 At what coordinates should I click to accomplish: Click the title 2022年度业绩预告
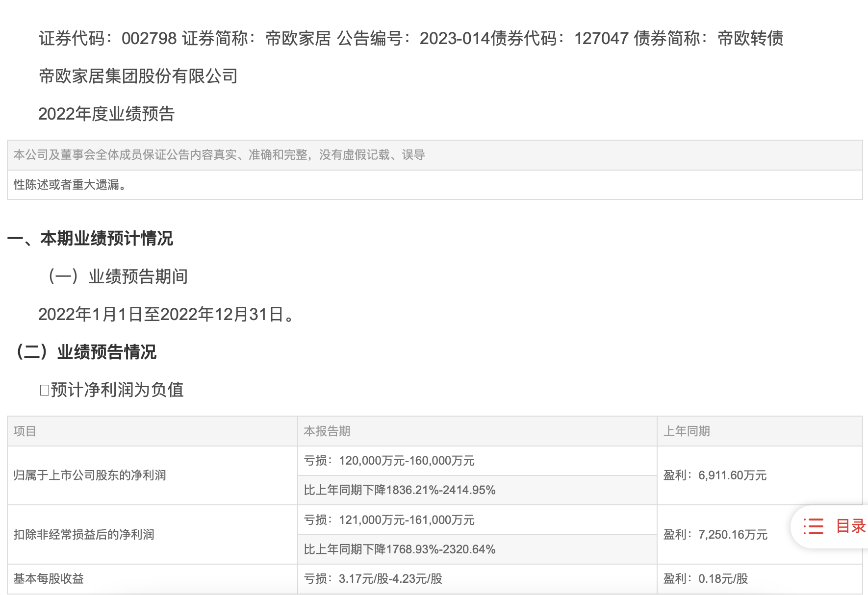(106, 114)
